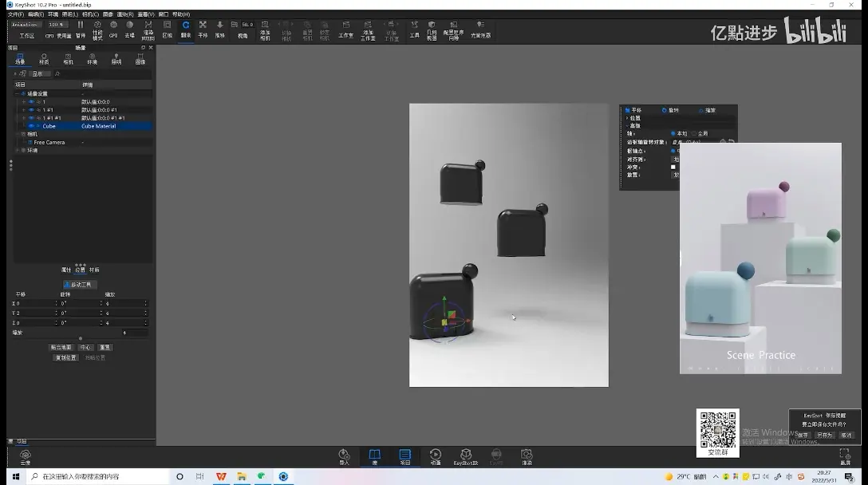Expand the '1 #1' tree node
The image size is (868, 485).
[x=24, y=109]
